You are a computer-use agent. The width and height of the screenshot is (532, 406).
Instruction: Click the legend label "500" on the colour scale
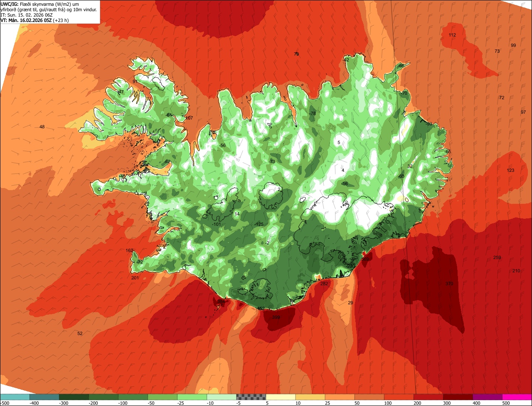coord(506,403)
